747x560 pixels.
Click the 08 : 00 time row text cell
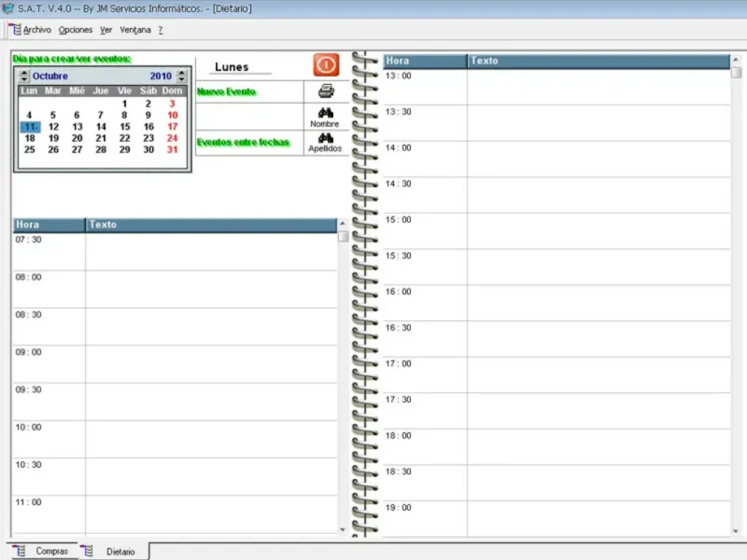(211, 289)
